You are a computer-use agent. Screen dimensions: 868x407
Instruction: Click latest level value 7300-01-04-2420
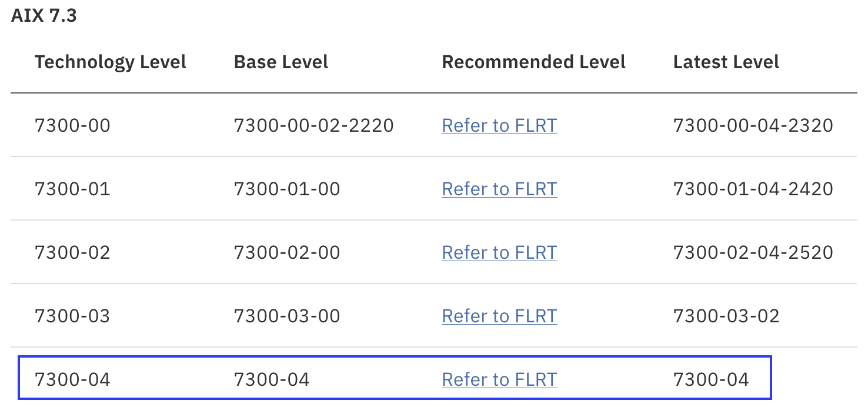753,189
